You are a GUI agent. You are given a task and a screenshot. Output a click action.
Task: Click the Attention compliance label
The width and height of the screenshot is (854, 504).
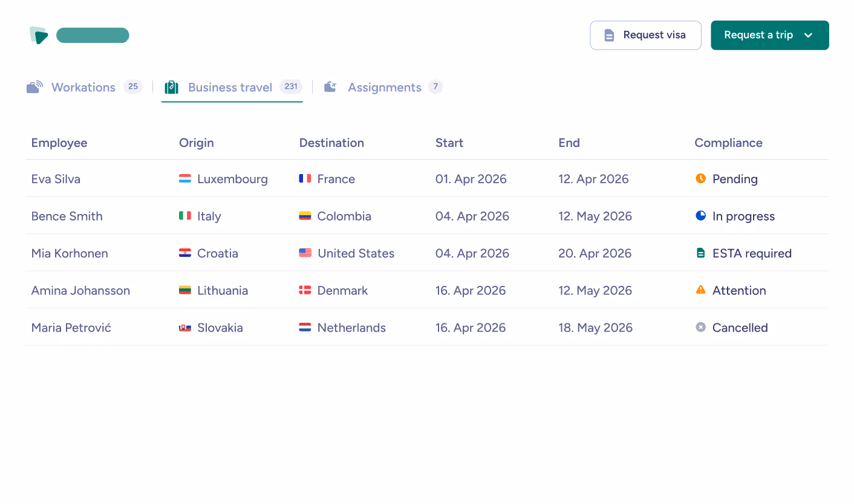tap(739, 290)
